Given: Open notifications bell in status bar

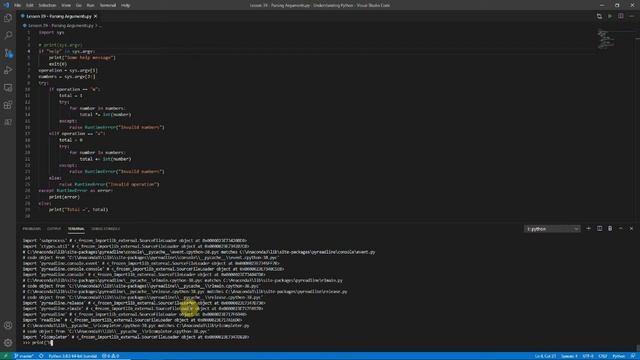Looking at the screenshot, I should coord(633,356).
